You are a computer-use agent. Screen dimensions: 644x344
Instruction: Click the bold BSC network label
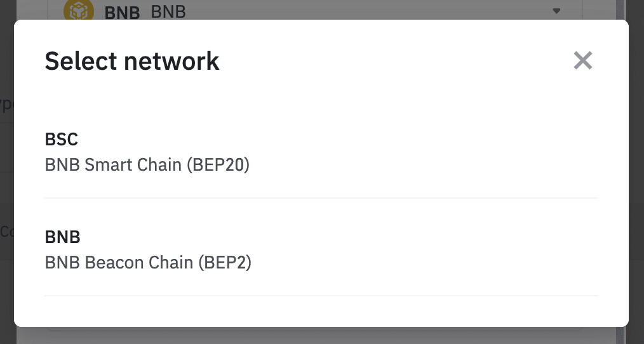(62, 140)
